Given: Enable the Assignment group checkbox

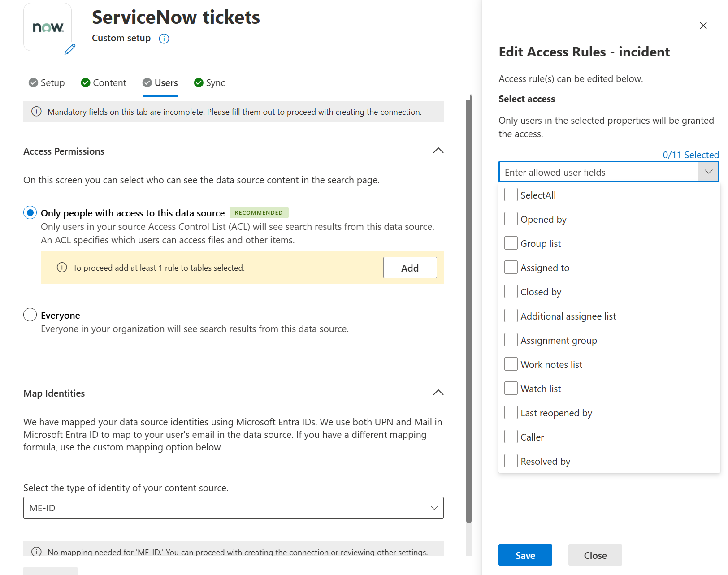Looking at the screenshot, I should [511, 340].
